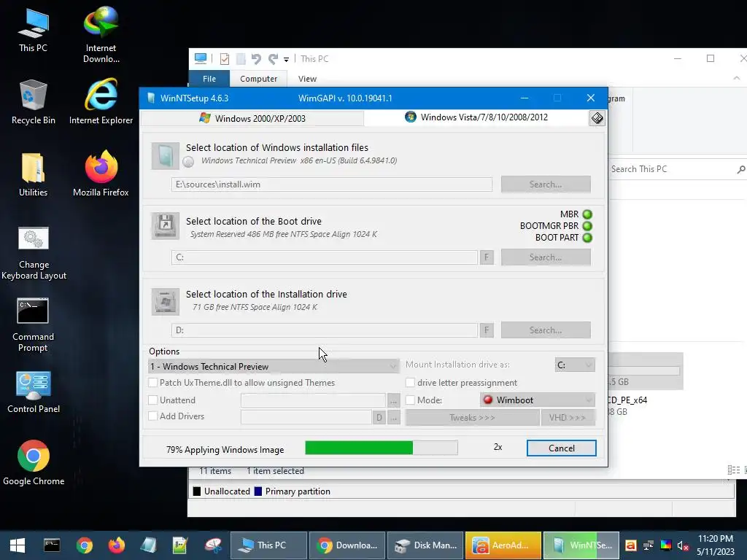Click Search for installation files

click(x=546, y=184)
